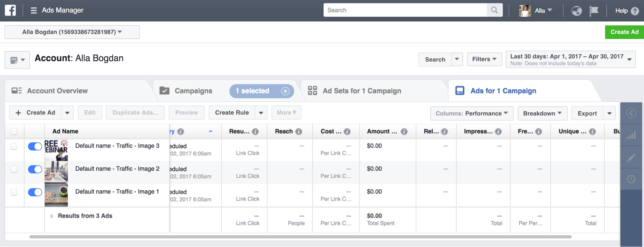
Task: Click the horizontal table scrollbar
Action: (x=300, y=237)
